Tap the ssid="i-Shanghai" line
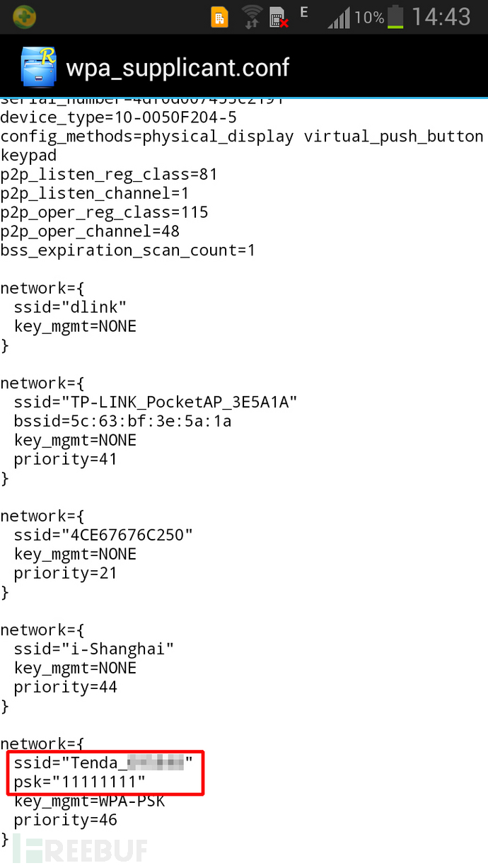Image resolution: width=488 pixels, height=868 pixels. pos(94,649)
